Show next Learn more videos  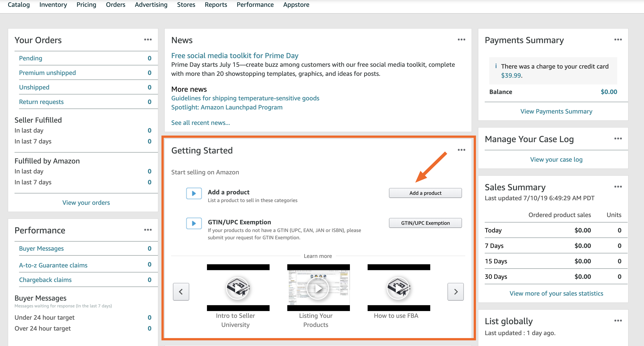point(455,292)
